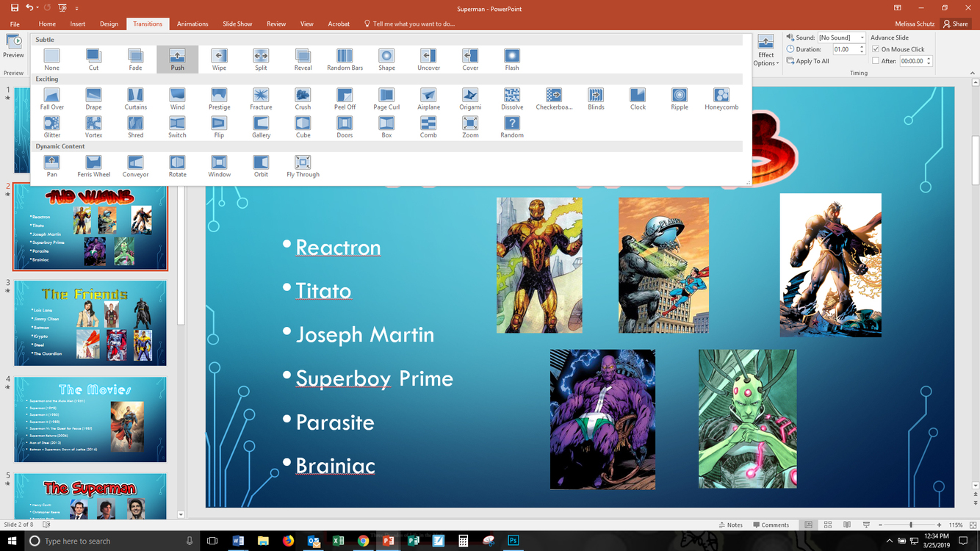Image resolution: width=980 pixels, height=551 pixels.
Task: Open the Comments pane
Action: [x=770, y=525]
